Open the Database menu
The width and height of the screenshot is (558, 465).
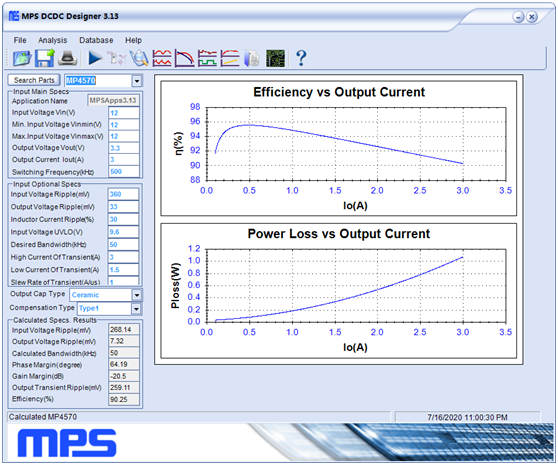click(x=96, y=40)
